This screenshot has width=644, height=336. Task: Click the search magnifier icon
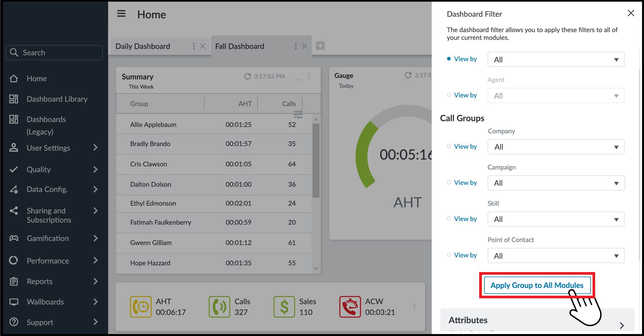click(14, 52)
